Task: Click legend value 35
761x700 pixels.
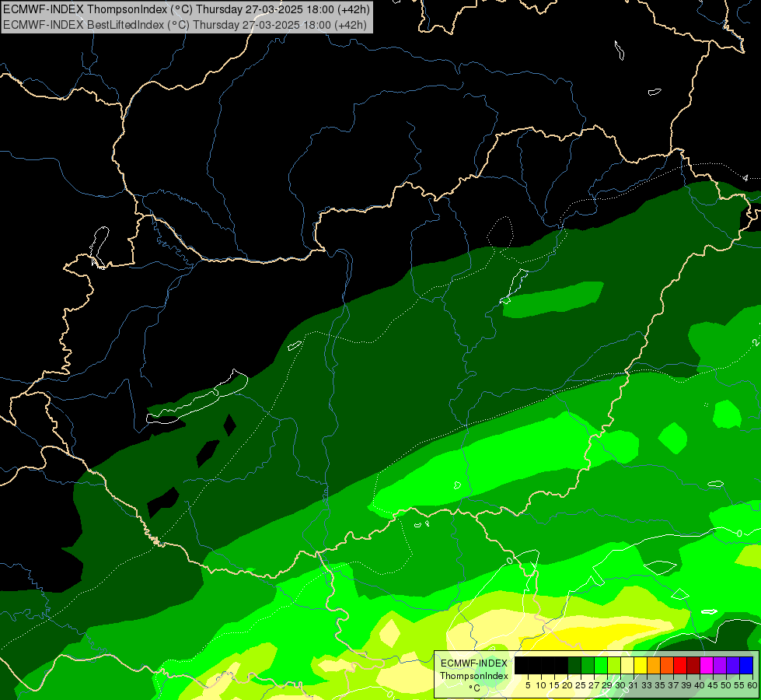Action: 660,685
